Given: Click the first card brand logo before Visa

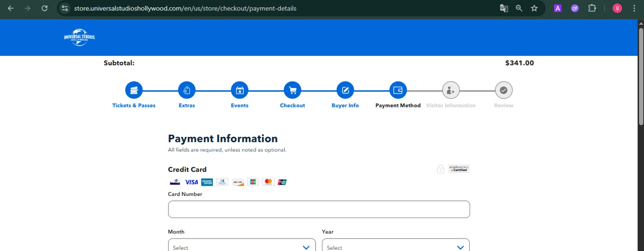Looking at the screenshot, I should coord(175,182).
